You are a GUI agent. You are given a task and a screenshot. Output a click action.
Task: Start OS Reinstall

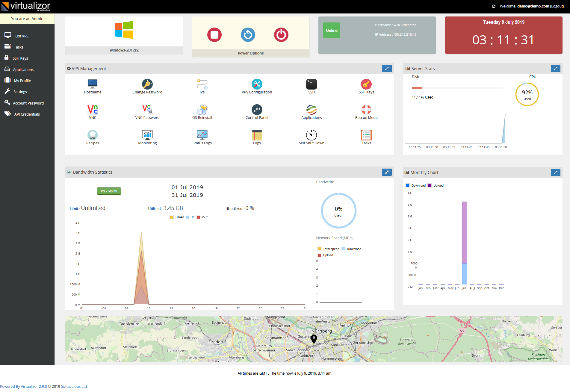click(x=202, y=110)
